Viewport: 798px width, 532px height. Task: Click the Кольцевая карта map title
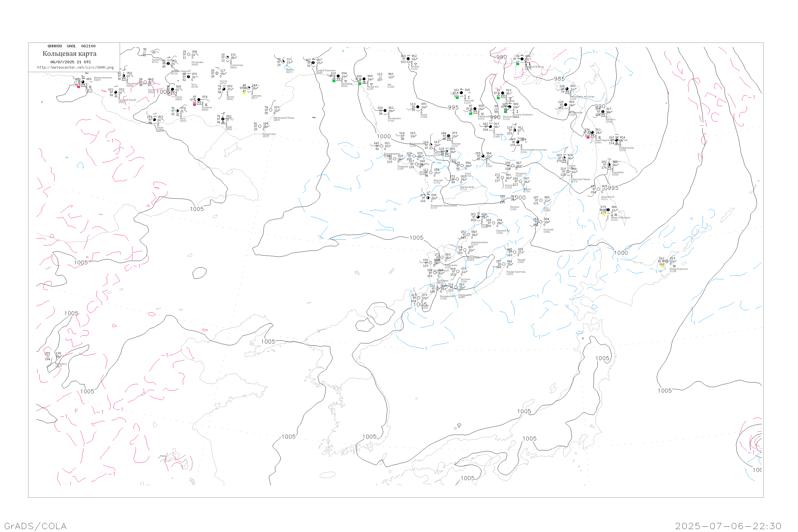[x=69, y=54]
